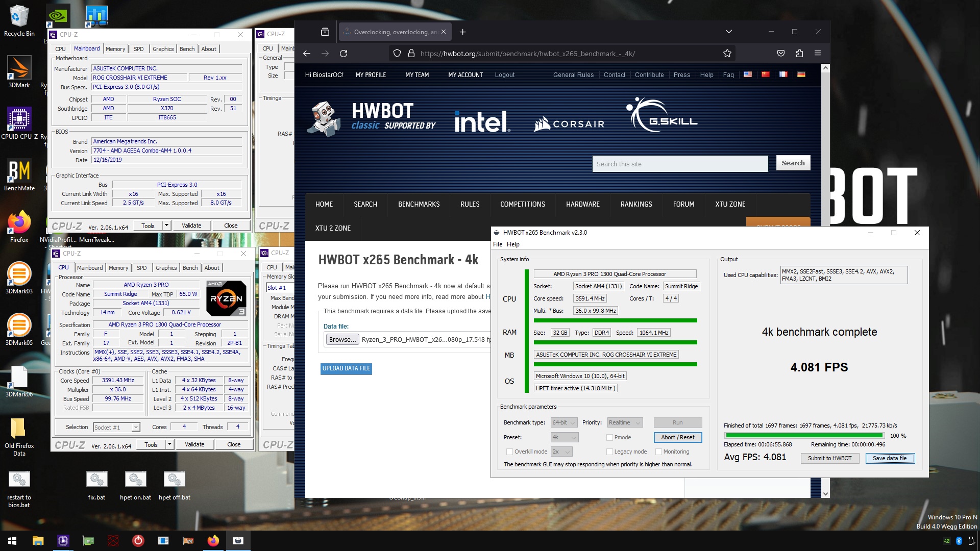This screenshot has width=980, height=551.
Task: Click the Firefox page vertical scrollbar
Action: click(825, 281)
